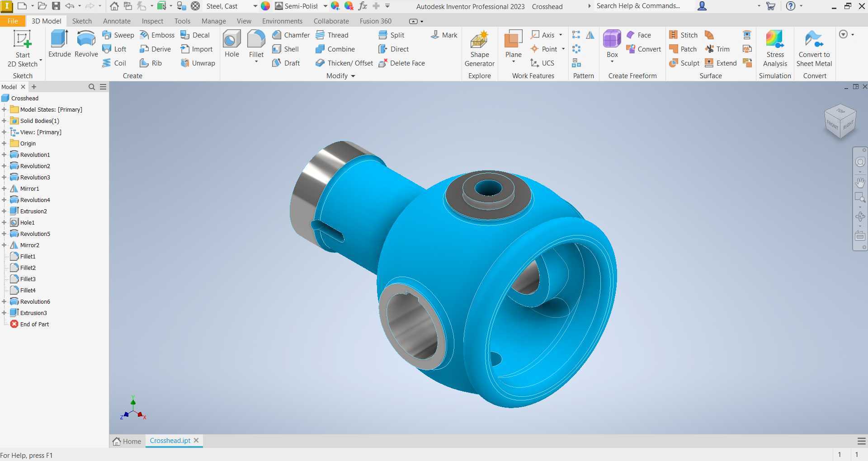Run Stress Analysis

click(x=775, y=48)
